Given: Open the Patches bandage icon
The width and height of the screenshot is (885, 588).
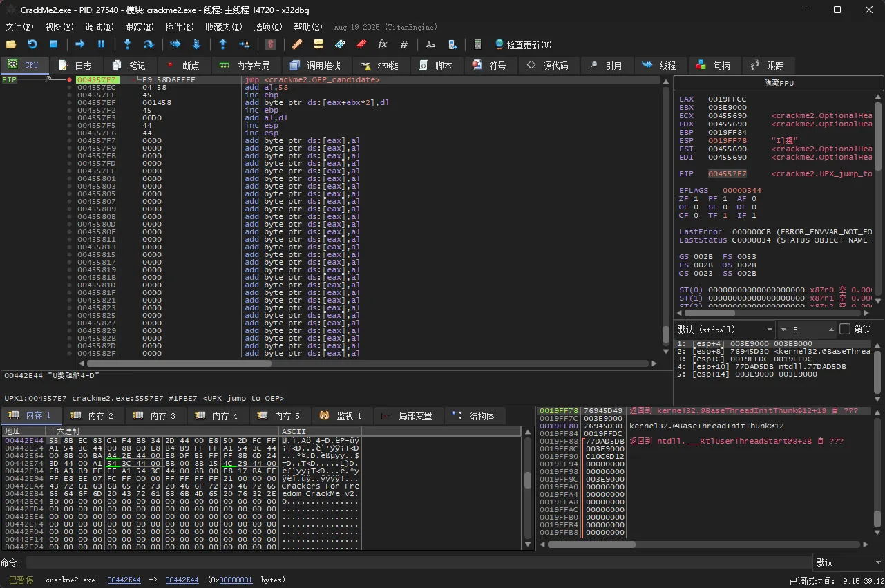Looking at the screenshot, I should [x=297, y=44].
